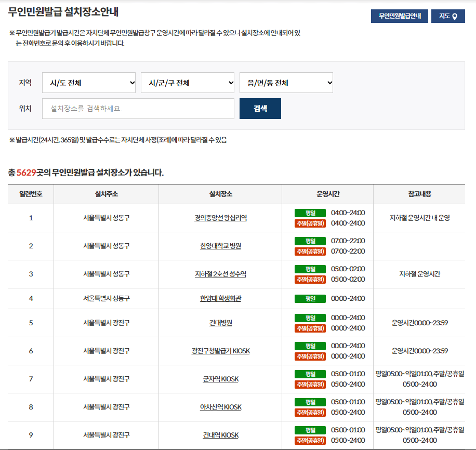476x450 pixels.
Task: Open the 시/도 전체 dropdown
Action: point(88,82)
